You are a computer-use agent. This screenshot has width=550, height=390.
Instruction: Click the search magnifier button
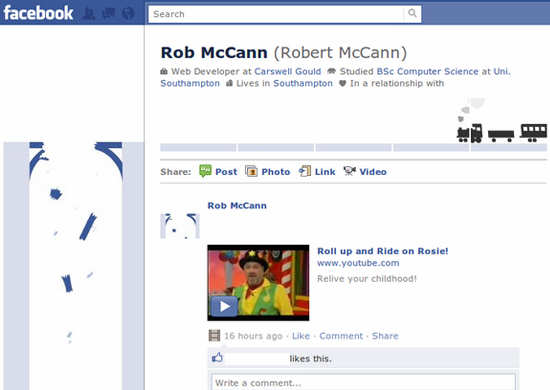tap(412, 14)
